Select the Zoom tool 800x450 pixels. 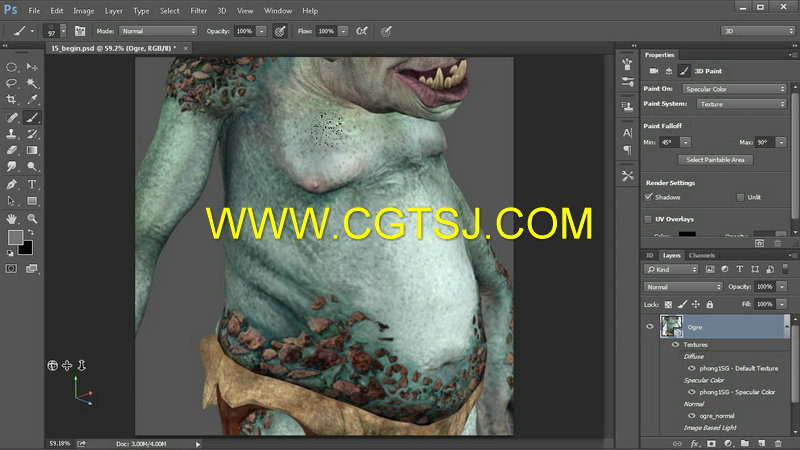(32, 218)
